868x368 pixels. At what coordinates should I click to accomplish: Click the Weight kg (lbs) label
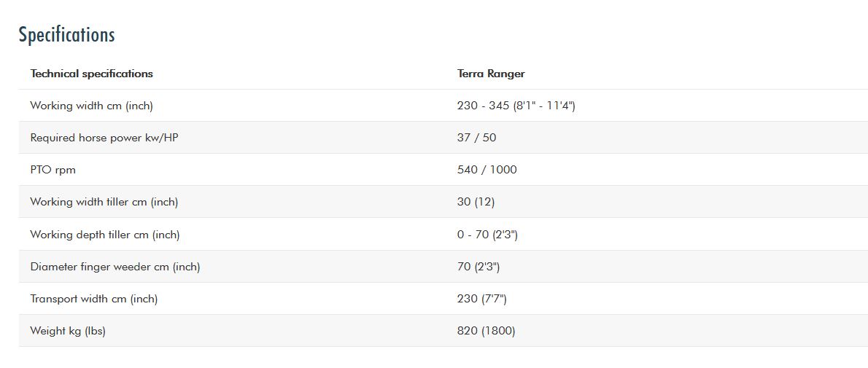(x=68, y=331)
